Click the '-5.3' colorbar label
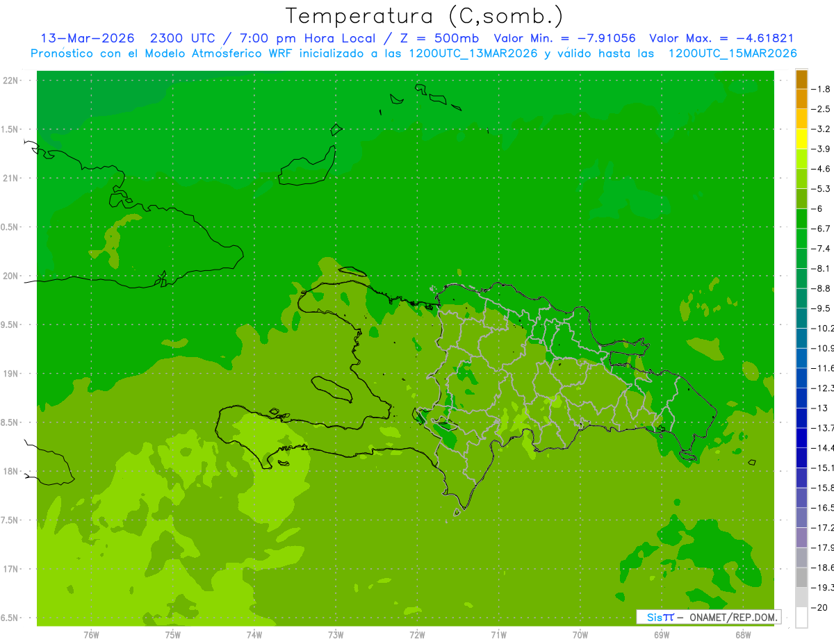This screenshot has width=834, height=644. coord(821,189)
